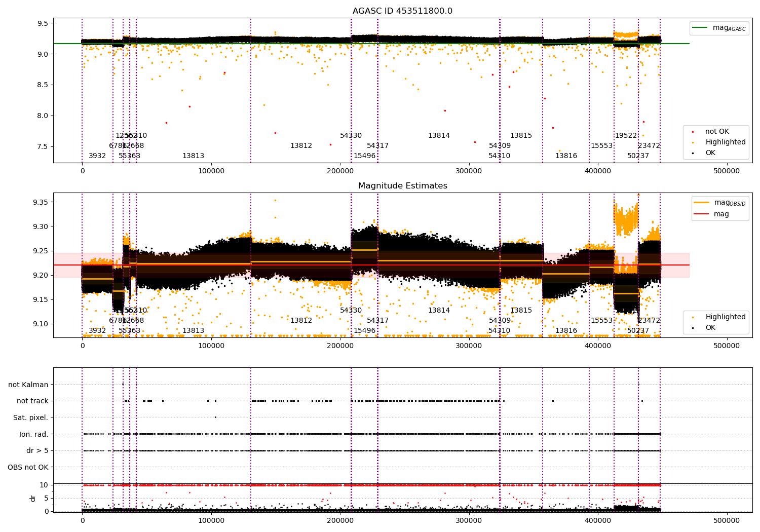The height and width of the screenshot is (532, 760).
Task: Click obsid label 54309 in the top plot
Action: point(500,146)
